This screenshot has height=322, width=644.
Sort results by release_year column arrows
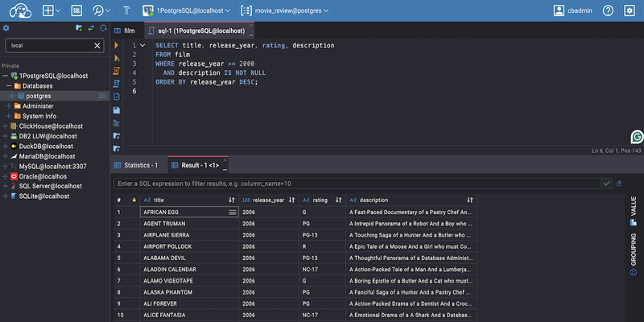291,200
